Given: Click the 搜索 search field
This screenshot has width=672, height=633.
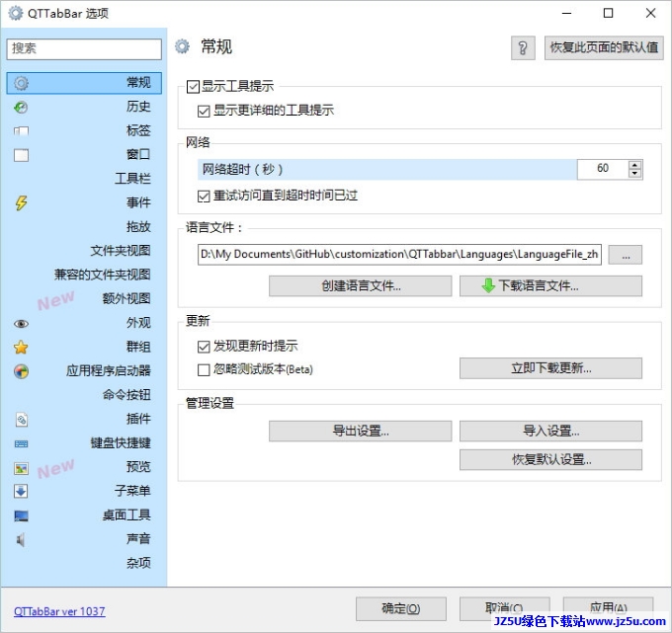Looking at the screenshot, I should (x=84, y=48).
